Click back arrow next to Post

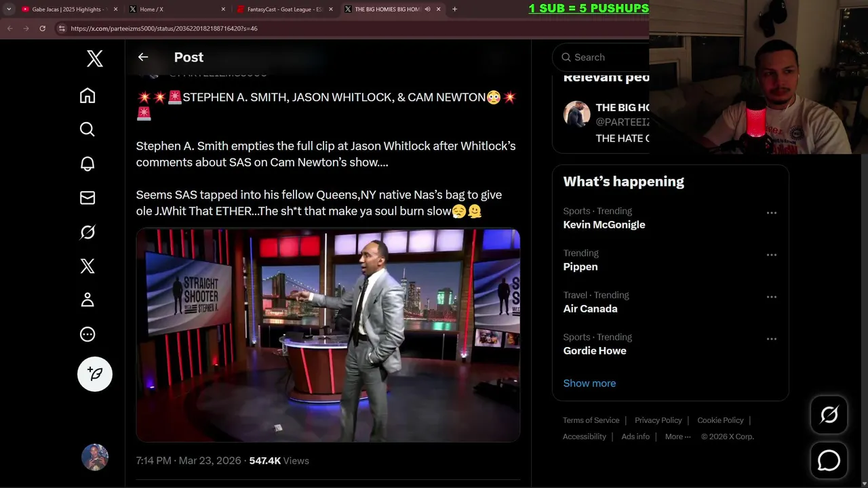(143, 58)
